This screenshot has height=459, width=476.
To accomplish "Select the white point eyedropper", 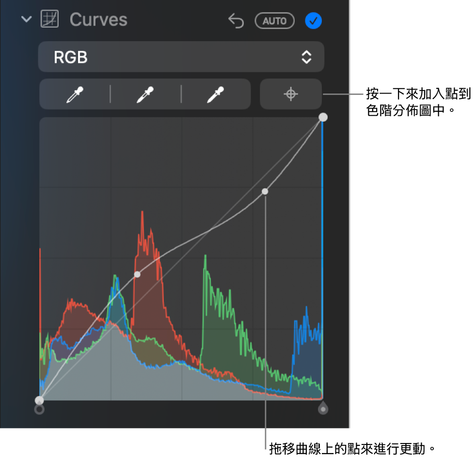I will 216,95.
